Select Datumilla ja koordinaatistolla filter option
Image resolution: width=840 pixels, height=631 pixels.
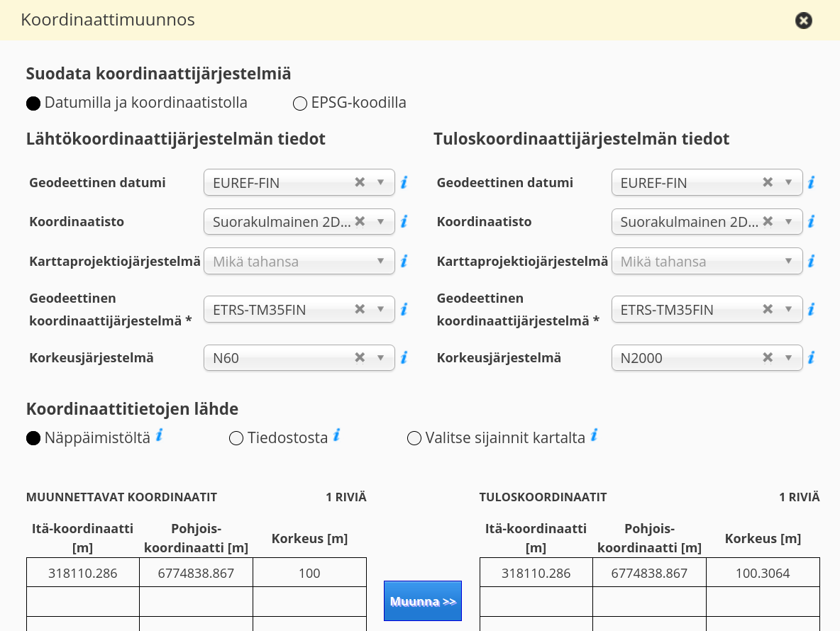pos(33,104)
